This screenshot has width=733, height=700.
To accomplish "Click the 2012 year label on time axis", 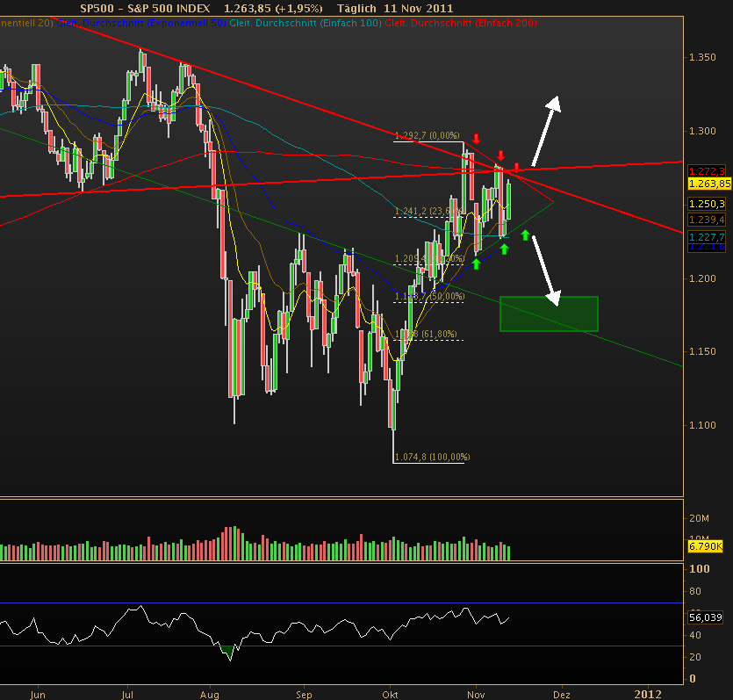I will pos(648,695).
